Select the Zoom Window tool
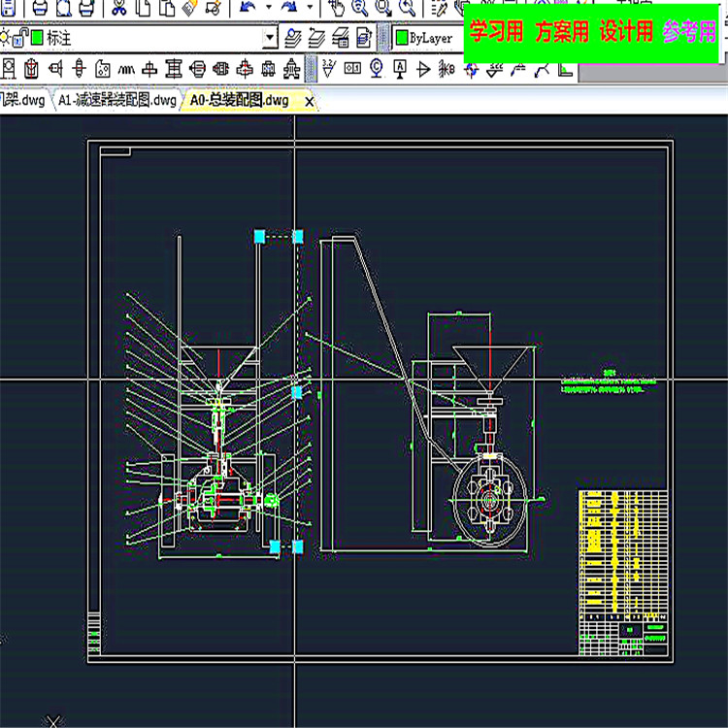The width and height of the screenshot is (728, 728). pyautogui.click(x=383, y=8)
